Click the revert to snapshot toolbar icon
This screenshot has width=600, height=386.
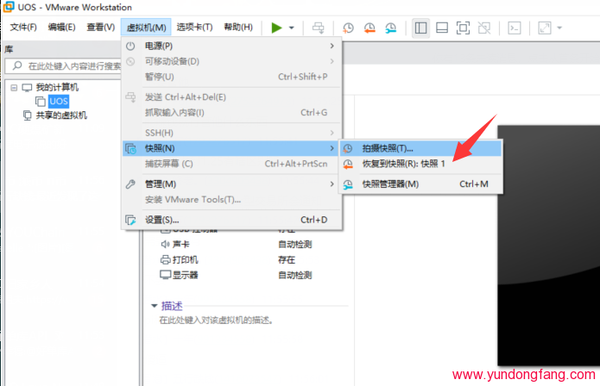[x=369, y=28]
